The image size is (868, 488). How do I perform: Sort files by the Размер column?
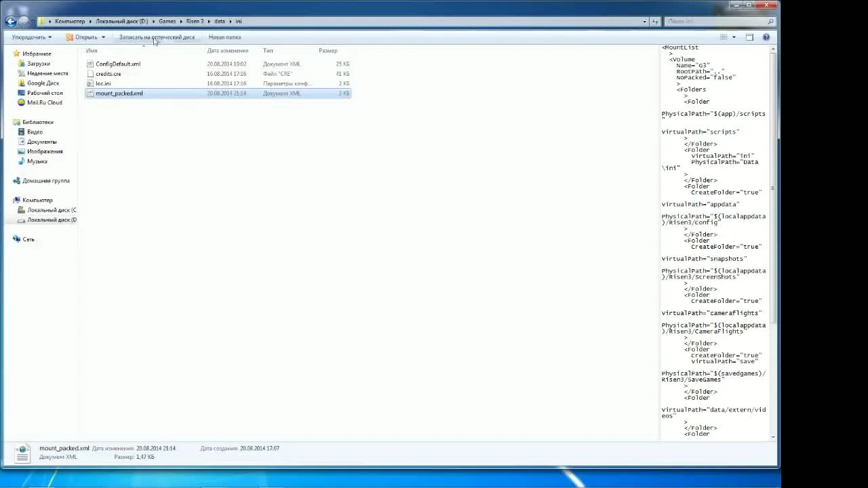click(328, 51)
